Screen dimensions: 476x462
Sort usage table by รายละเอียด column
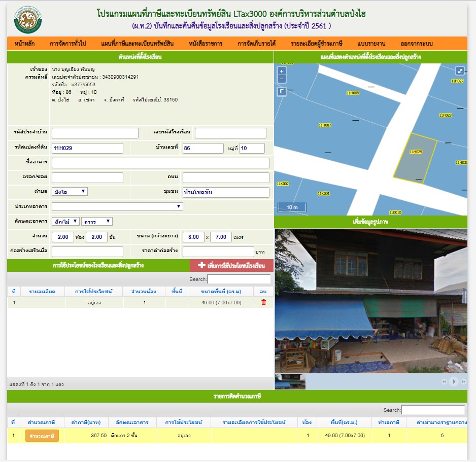[42, 292]
